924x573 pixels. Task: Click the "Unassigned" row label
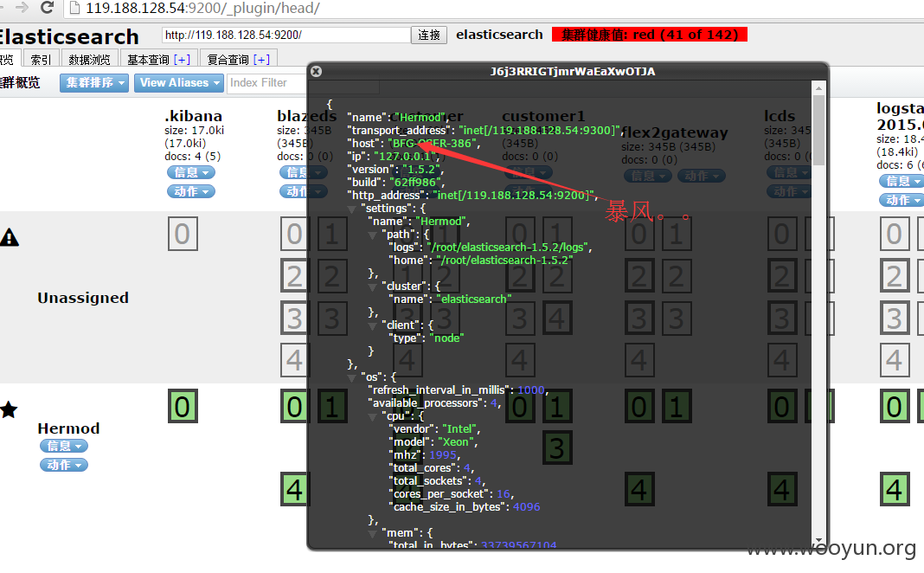tap(83, 298)
